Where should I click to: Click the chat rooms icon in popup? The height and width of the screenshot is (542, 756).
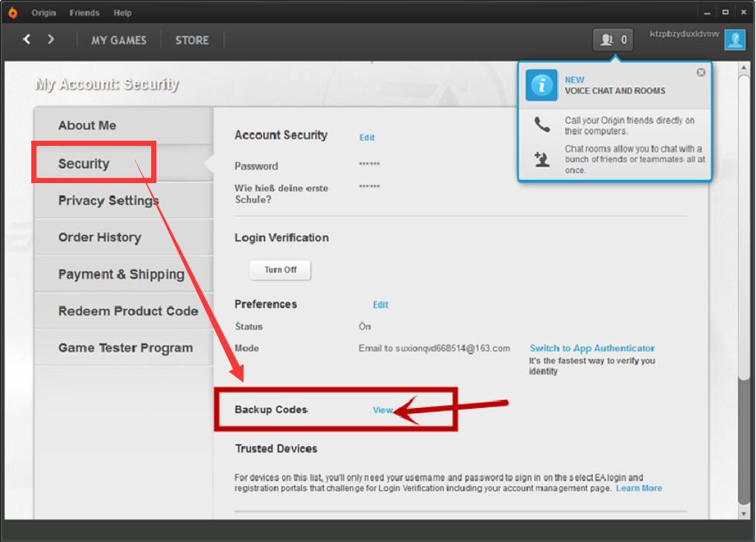542,159
